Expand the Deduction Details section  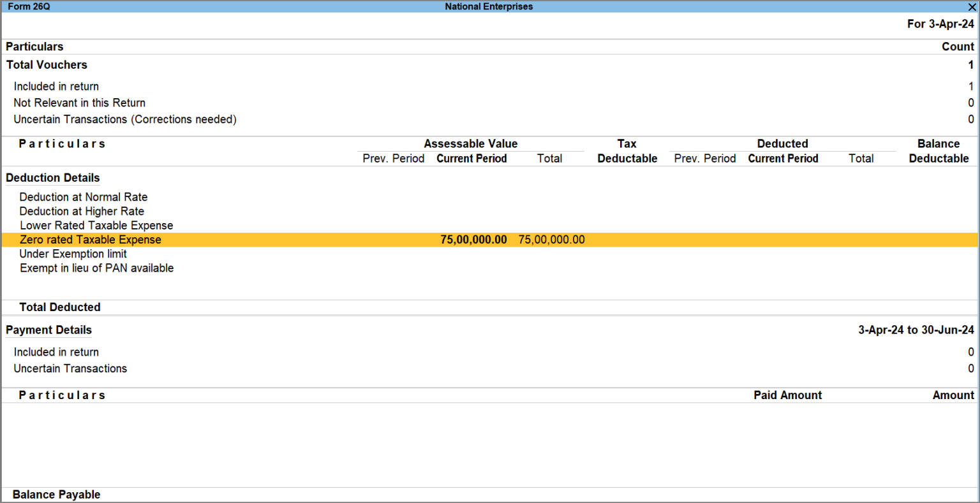tap(52, 177)
